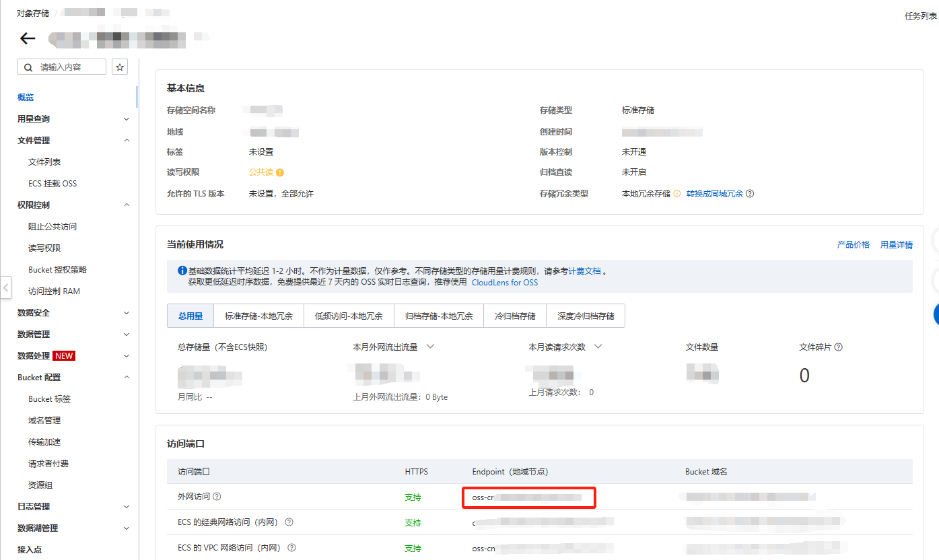
Task: Open 阻止公共访问 in the sidebar
Action: coord(53,227)
